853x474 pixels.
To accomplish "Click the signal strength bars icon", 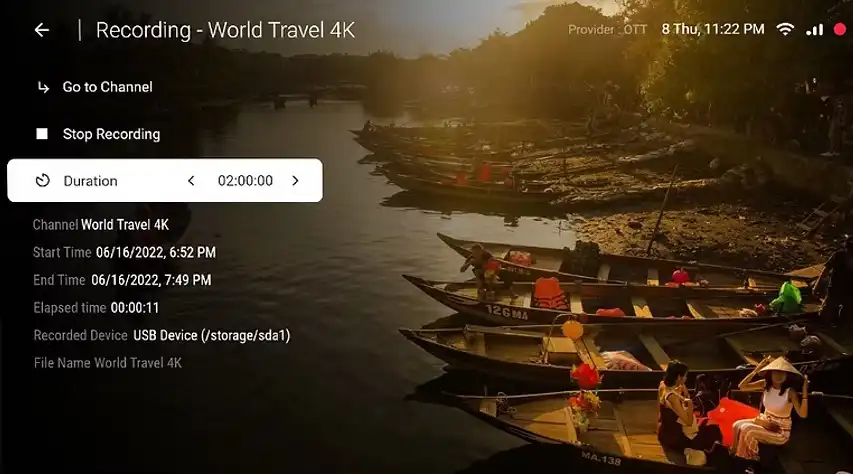I will click(815, 30).
